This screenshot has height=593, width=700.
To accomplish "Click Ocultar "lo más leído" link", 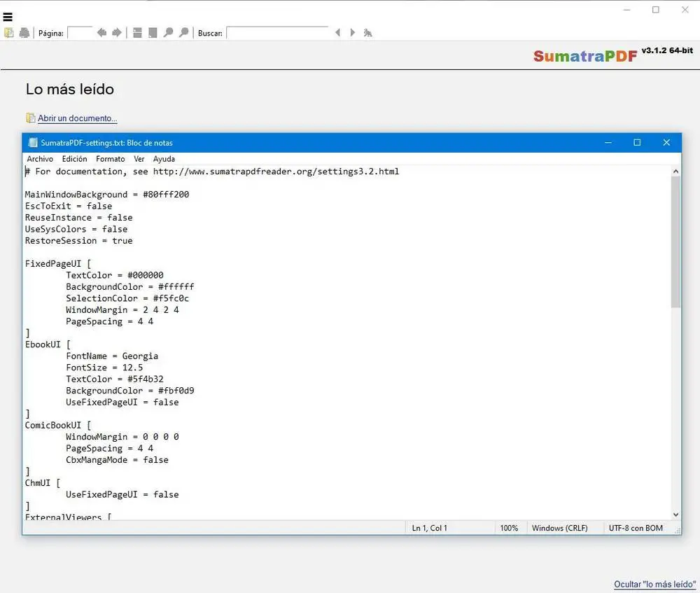I will pyautogui.click(x=654, y=584).
